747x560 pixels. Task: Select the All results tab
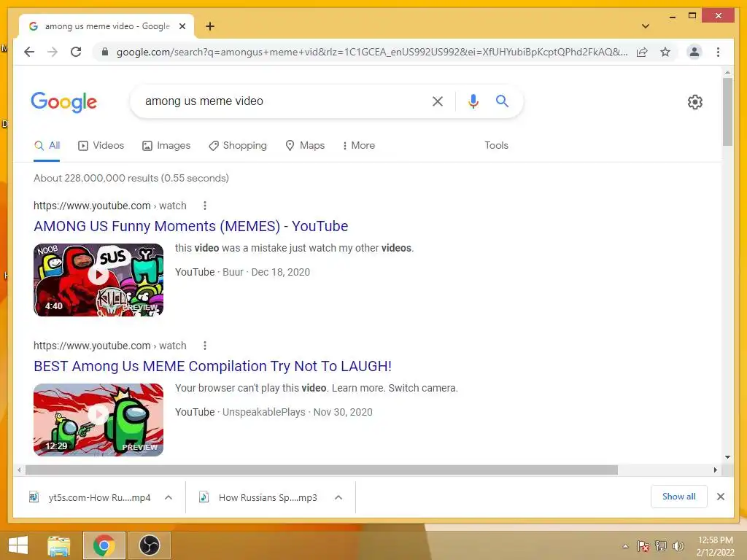[47, 146]
